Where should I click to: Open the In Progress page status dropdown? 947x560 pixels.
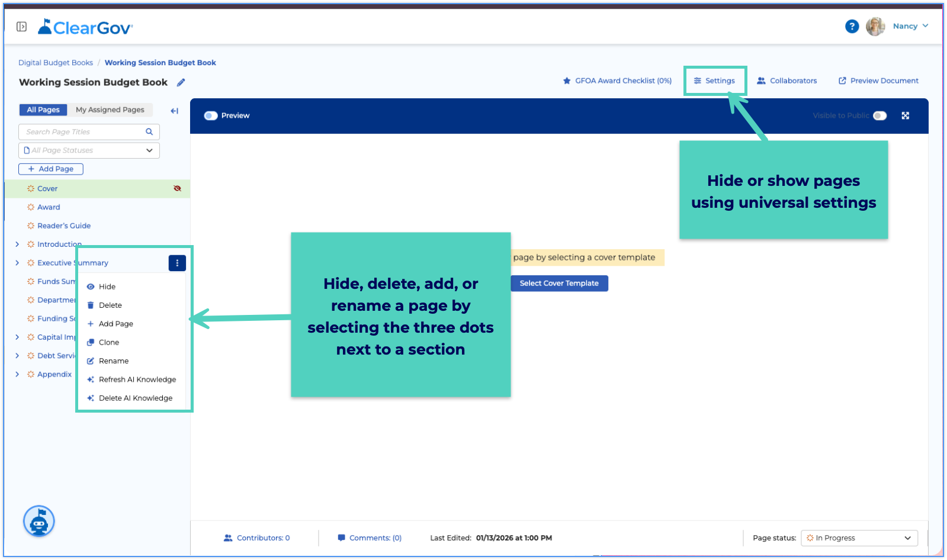click(859, 538)
